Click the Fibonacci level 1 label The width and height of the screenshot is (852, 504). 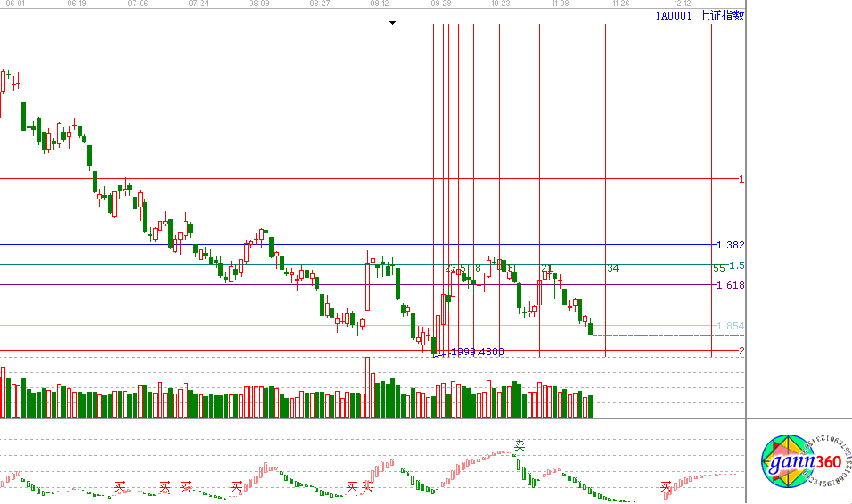[741, 179]
